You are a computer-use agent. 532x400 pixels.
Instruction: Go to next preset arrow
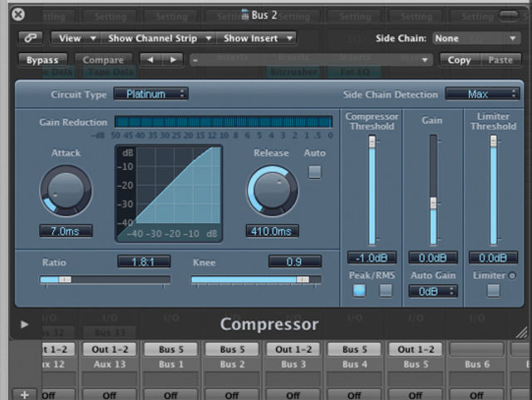pyautogui.click(x=173, y=60)
